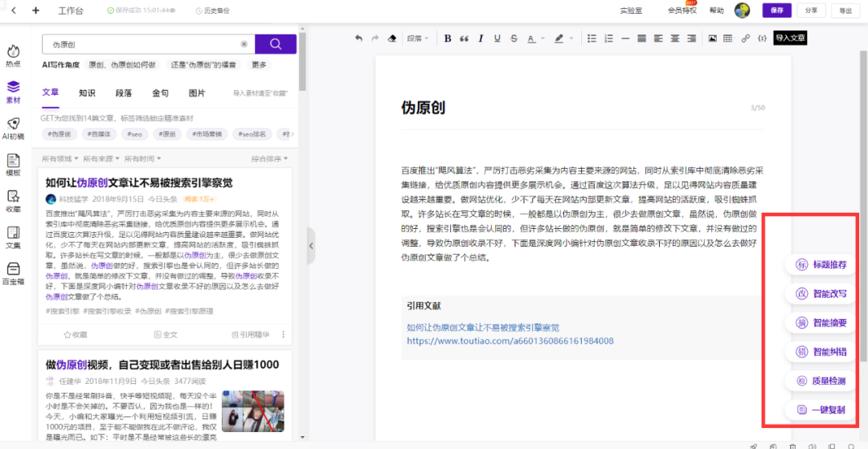Open 素材 in the left sidebar

tap(14, 92)
